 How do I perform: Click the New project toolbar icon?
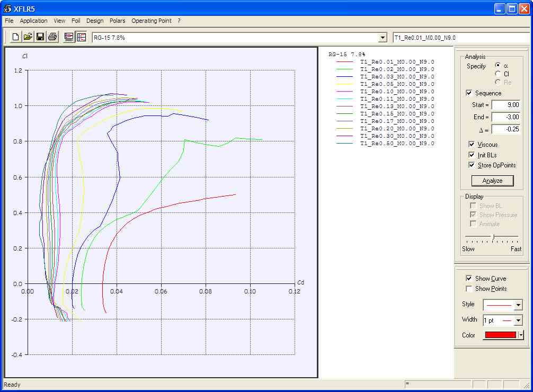tap(16, 37)
